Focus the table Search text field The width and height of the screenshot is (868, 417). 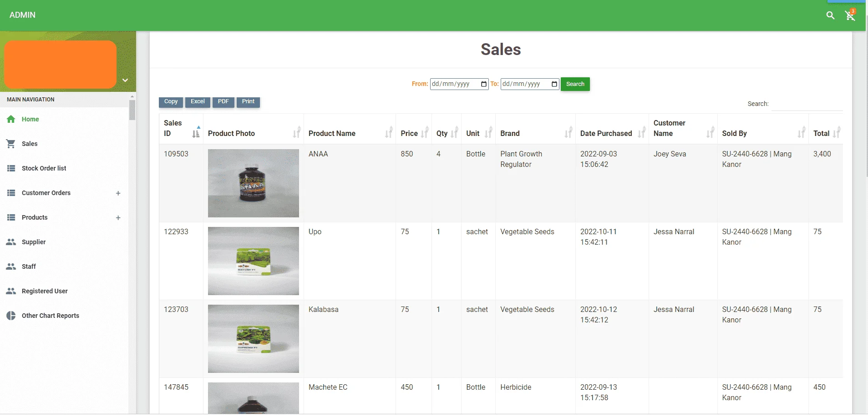(807, 104)
